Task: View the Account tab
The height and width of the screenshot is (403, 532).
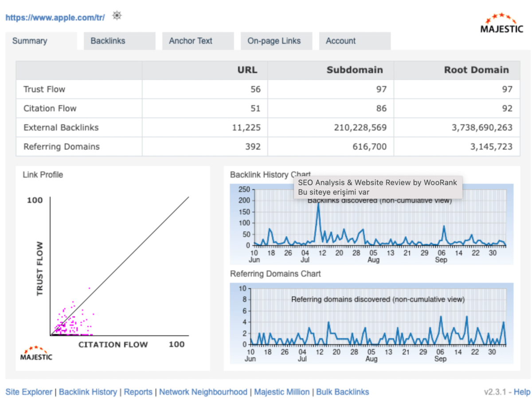Action: (x=340, y=40)
